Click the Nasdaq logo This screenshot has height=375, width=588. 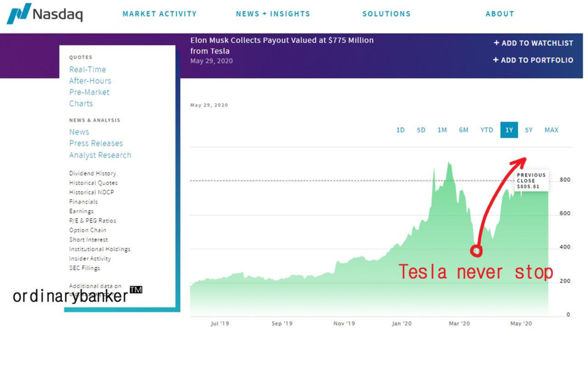coord(45,13)
